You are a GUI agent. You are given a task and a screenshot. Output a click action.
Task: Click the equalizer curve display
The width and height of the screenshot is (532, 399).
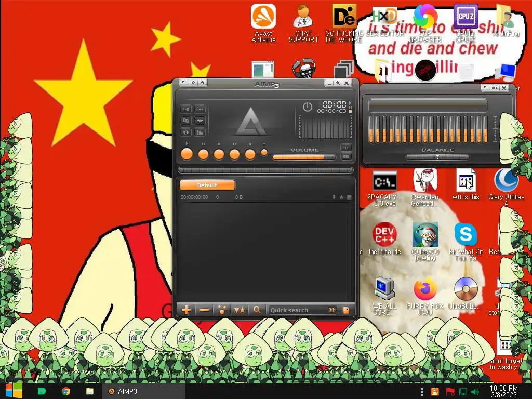(428, 105)
